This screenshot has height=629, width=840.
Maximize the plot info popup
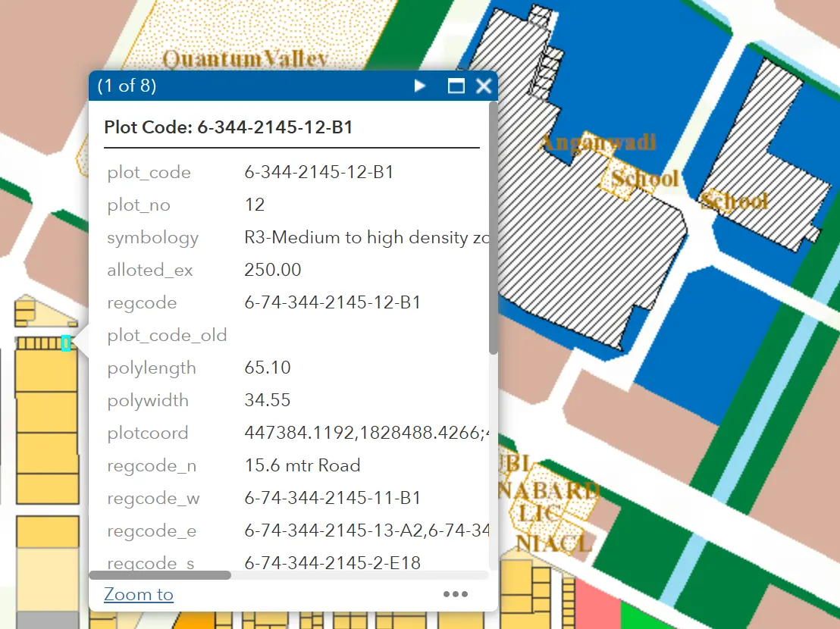point(456,86)
